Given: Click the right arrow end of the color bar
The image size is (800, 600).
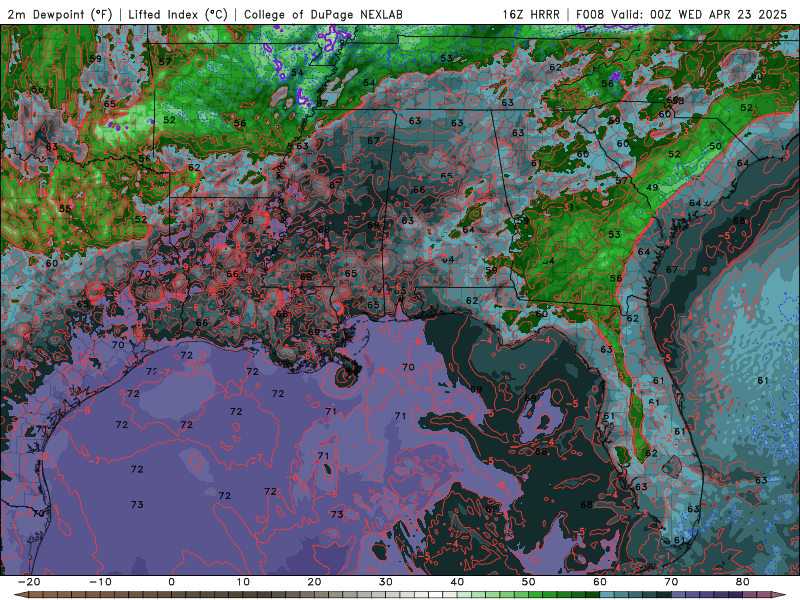Looking at the screenshot, I should [x=781, y=595].
